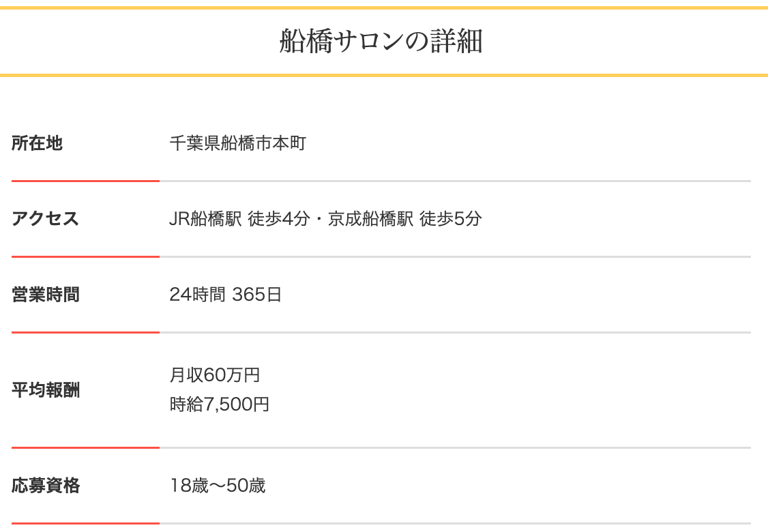Click the 18歳～50歳 age range text
This screenshot has width=768, height=532.
click(x=218, y=486)
